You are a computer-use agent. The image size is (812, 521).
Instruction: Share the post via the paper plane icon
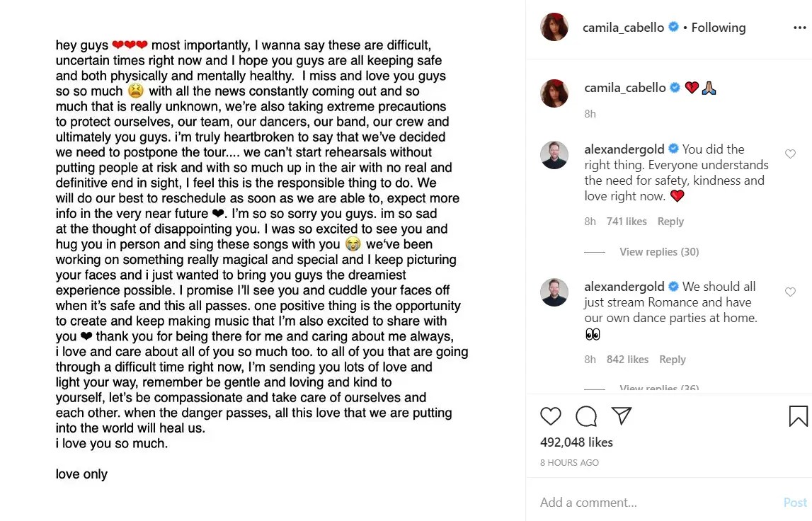pyautogui.click(x=622, y=416)
